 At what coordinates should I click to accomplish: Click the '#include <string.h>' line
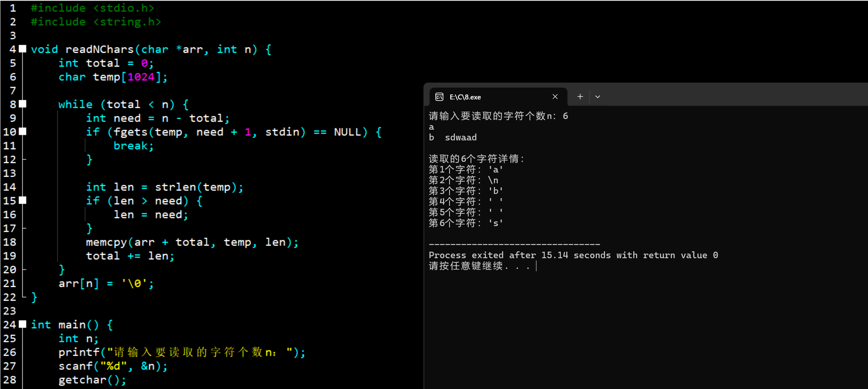click(96, 22)
